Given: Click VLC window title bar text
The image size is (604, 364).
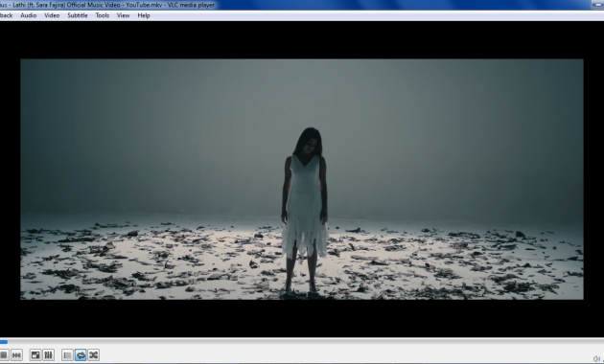Looking at the screenshot, I should [107, 5].
